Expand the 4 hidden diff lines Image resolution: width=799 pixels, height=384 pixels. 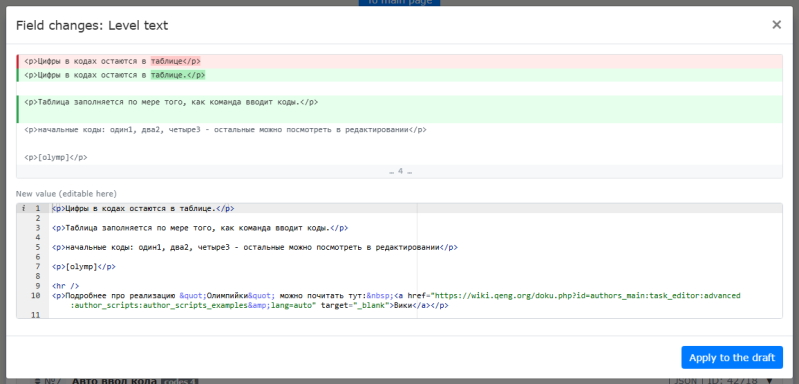(x=400, y=172)
